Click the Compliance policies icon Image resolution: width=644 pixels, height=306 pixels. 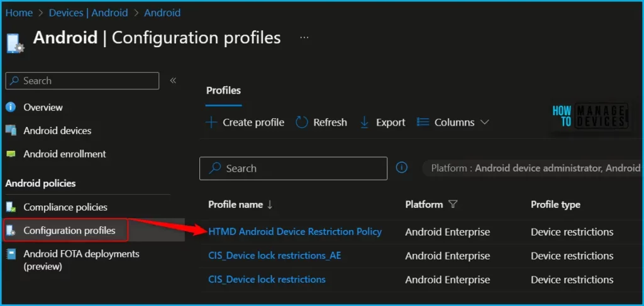coord(11,207)
